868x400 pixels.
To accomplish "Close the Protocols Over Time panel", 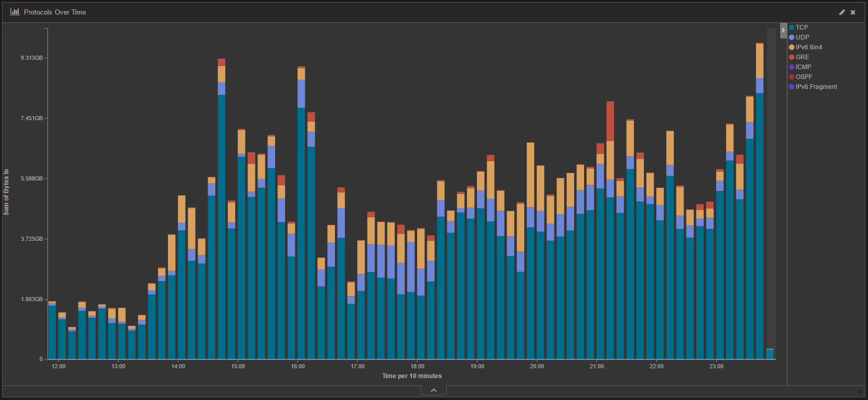I will [x=853, y=12].
